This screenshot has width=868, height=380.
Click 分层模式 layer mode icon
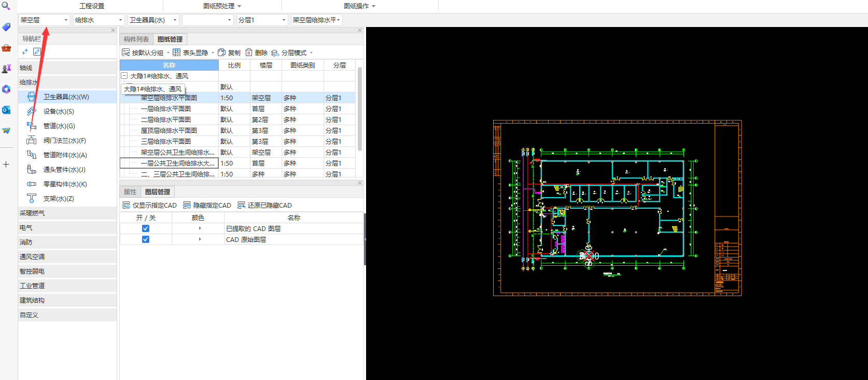[x=275, y=53]
